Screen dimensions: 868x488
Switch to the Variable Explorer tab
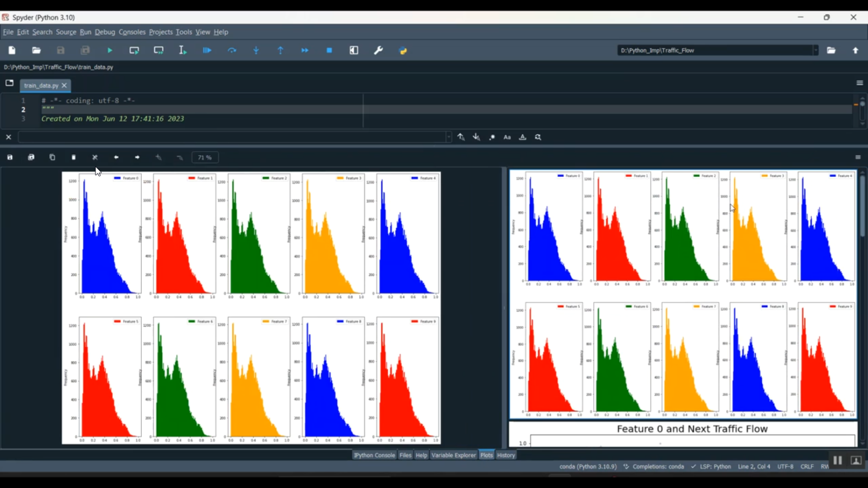tap(454, 455)
